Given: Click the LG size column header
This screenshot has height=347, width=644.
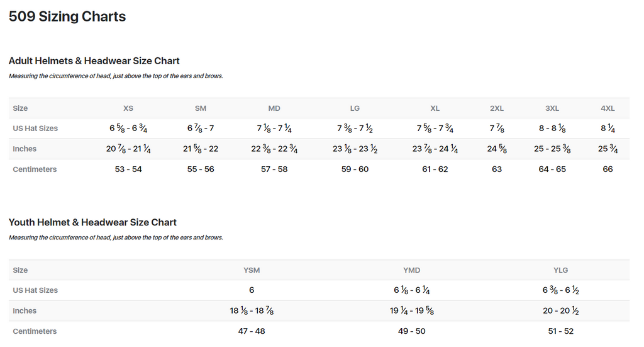Looking at the screenshot, I should click(x=355, y=108).
